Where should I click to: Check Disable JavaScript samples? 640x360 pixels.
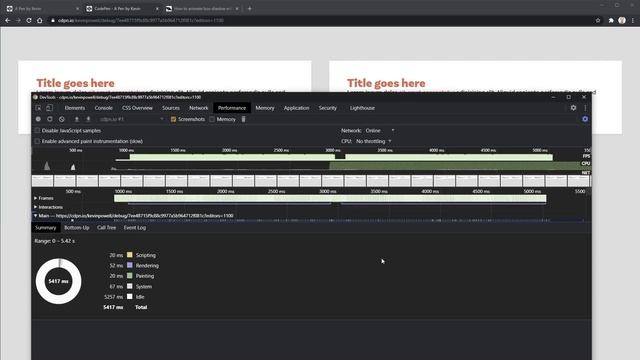(38, 131)
